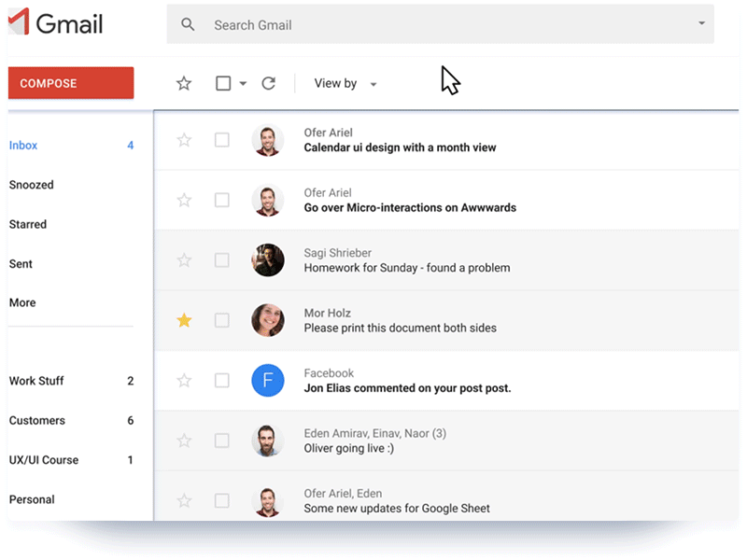This screenshot has height=560, width=747.
Task: Unstar Mor Holz's print document email
Action: (184, 320)
